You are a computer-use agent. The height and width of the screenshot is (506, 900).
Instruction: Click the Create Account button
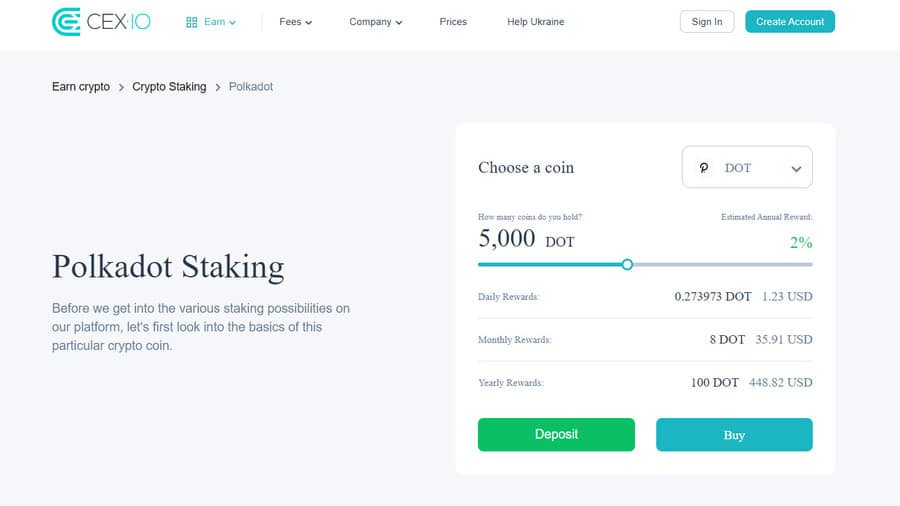[790, 22]
